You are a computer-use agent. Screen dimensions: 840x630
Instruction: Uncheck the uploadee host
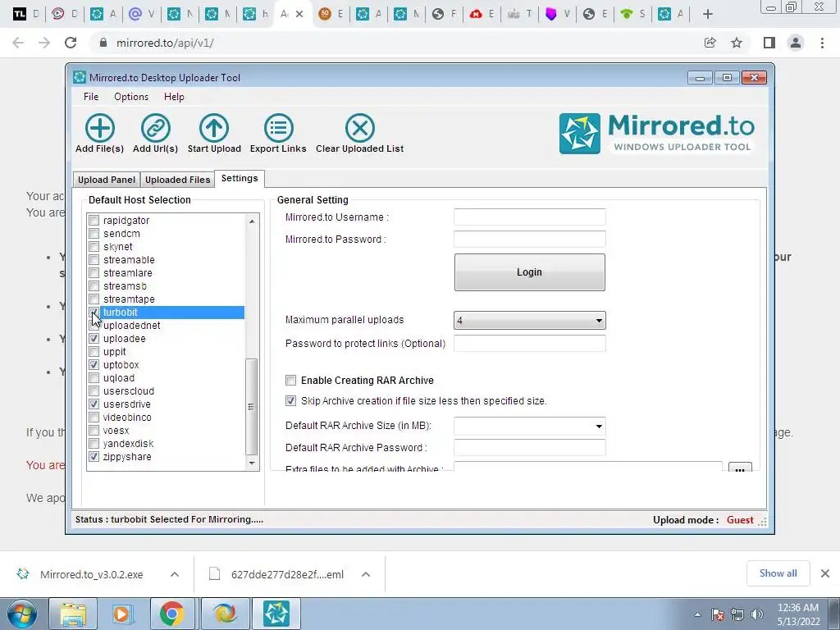click(94, 339)
